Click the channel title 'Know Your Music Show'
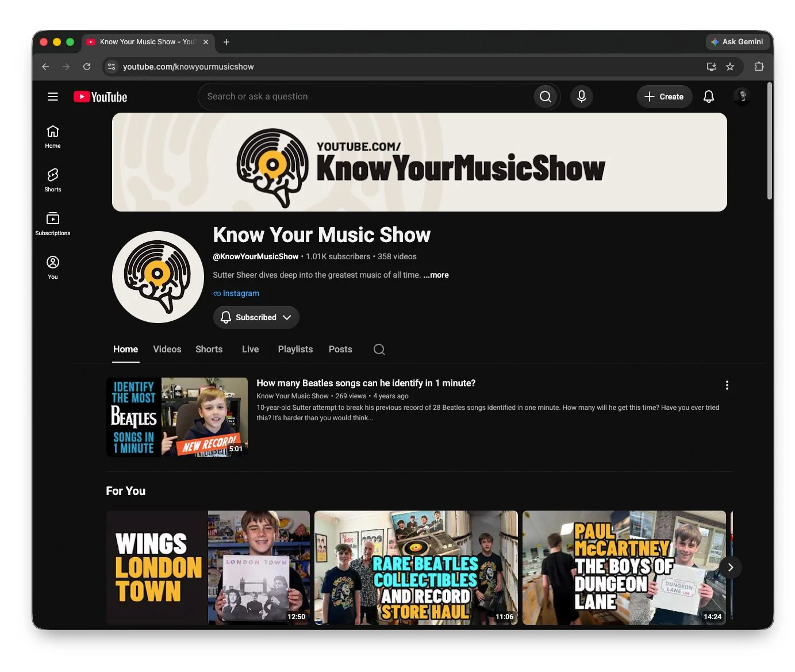Viewport: 795px width, 672px height. tap(322, 235)
